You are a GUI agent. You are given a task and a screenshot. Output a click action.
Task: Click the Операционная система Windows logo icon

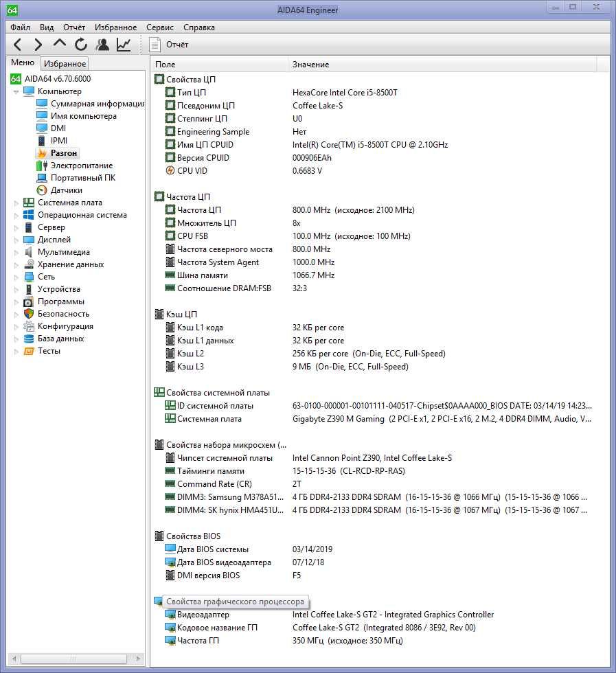coord(29,215)
